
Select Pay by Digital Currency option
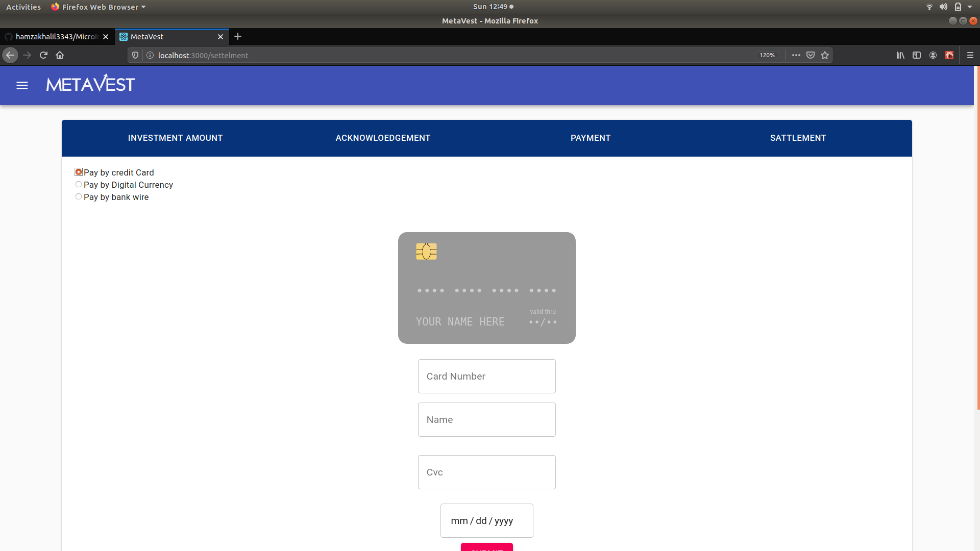[x=79, y=185]
